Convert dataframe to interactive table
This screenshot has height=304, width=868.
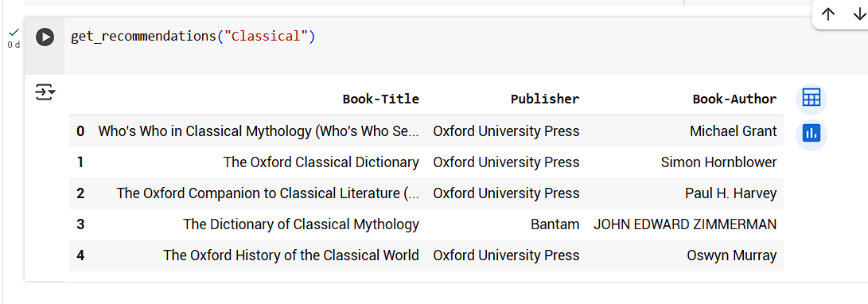(x=811, y=99)
